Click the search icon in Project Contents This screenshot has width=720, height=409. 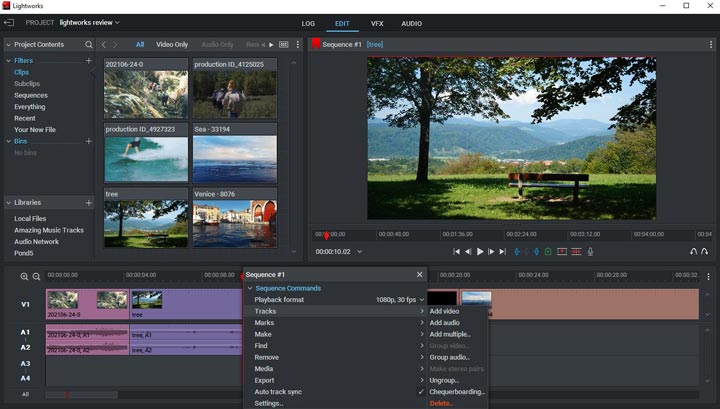tap(89, 45)
